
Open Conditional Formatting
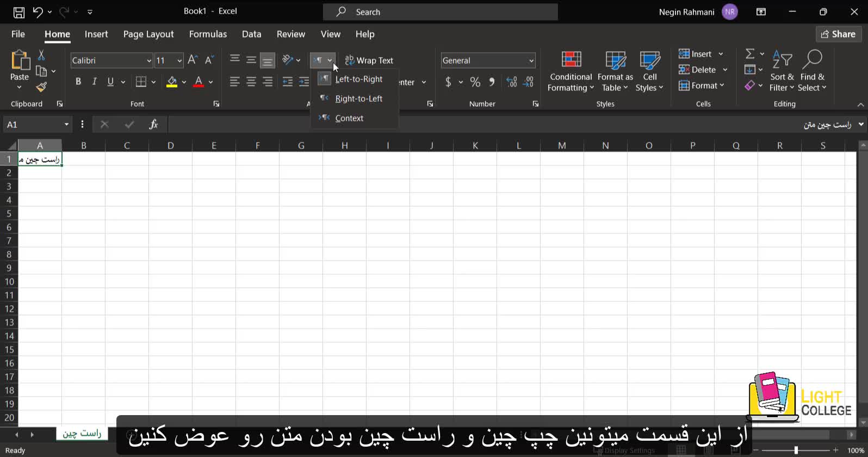[x=571, y=72]
